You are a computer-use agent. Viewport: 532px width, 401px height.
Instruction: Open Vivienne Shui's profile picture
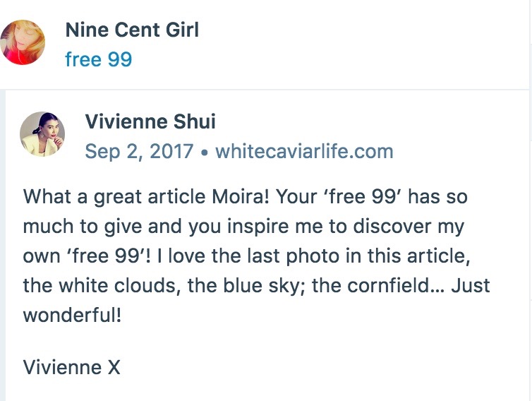(42, 134)
